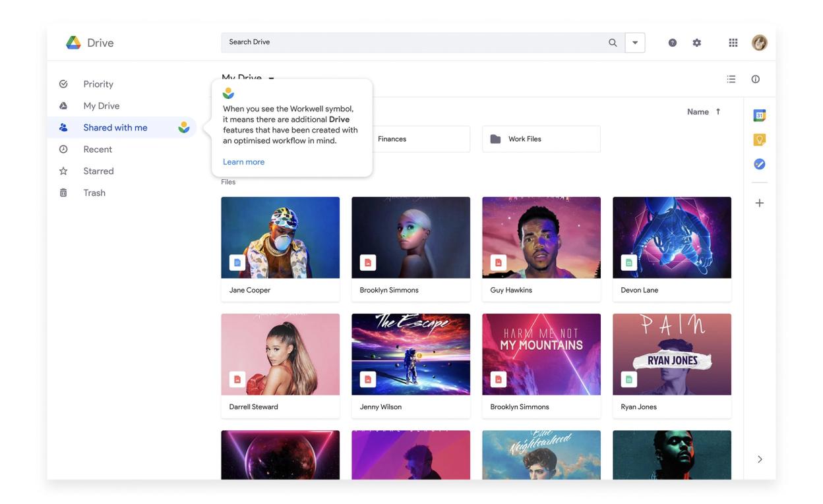Click image file icon on Jenny Wilson card

coord(368,379)
